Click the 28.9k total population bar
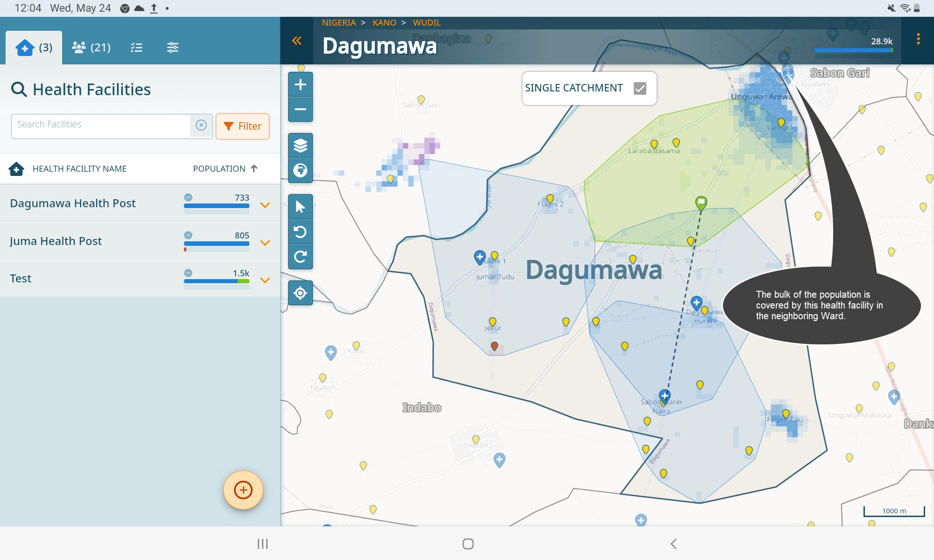Viewport: 934px width, 560px height. pos(854,50)
